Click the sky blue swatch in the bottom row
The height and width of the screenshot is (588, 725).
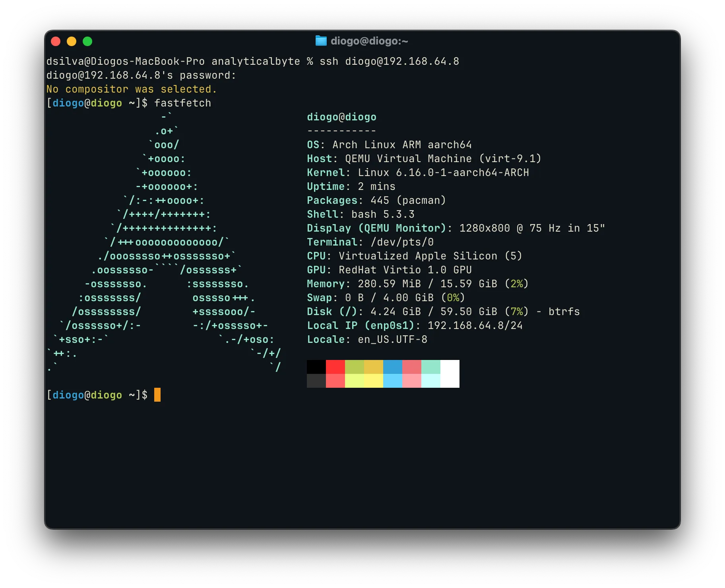(x=393, y=381)
